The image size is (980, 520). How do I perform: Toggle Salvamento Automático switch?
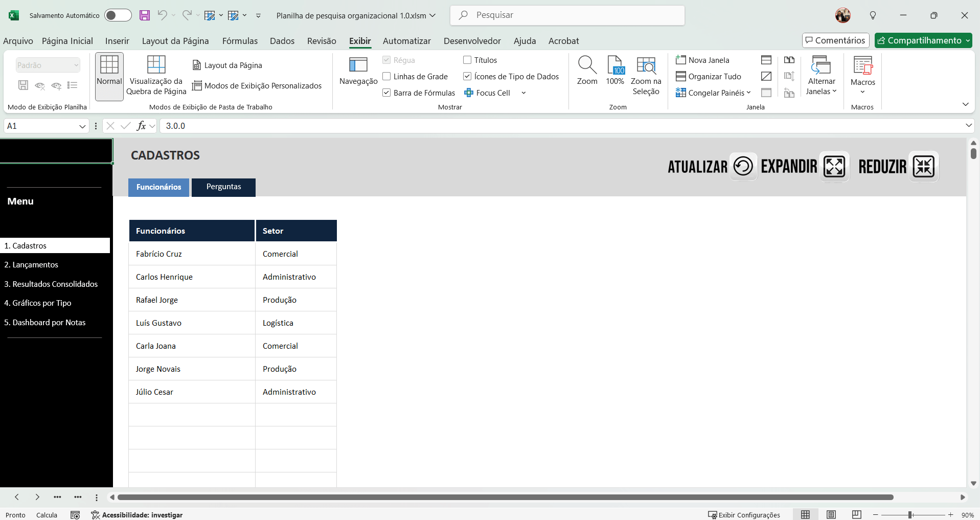118,15
